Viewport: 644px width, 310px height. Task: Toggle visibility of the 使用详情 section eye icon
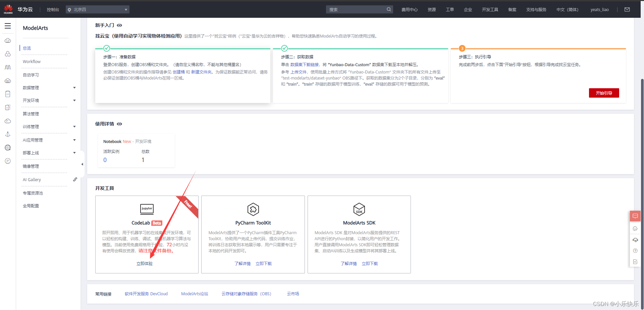[x=119, y=124]
